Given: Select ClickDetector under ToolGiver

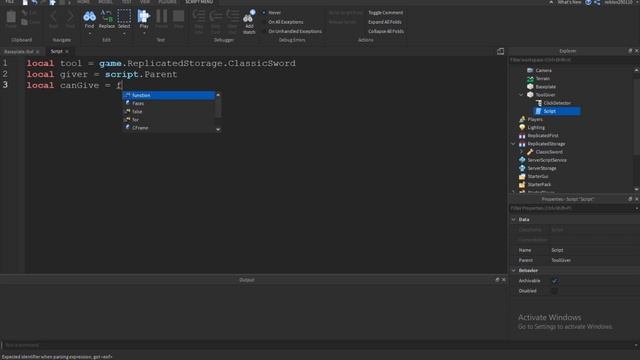Looking at the screenshot, I should (x=557, y=103).
